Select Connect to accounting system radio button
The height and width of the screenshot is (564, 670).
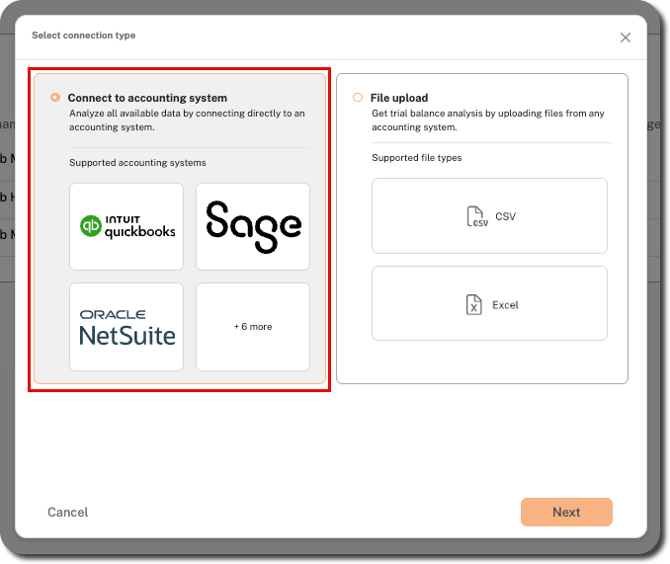[55, 97]
